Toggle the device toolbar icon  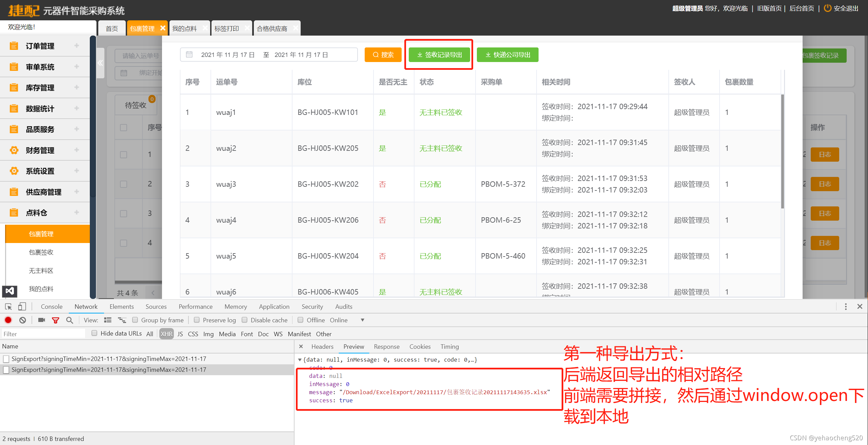[x=22, y=307]
